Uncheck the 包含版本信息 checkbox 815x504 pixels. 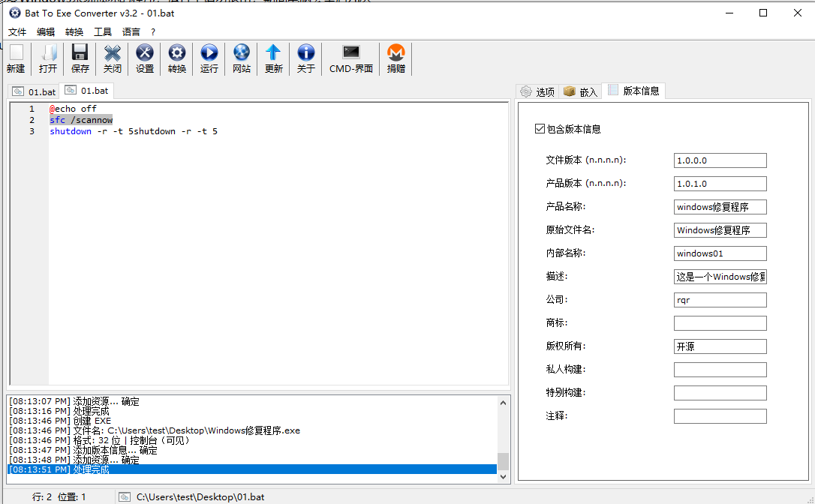tap(540, 129)
